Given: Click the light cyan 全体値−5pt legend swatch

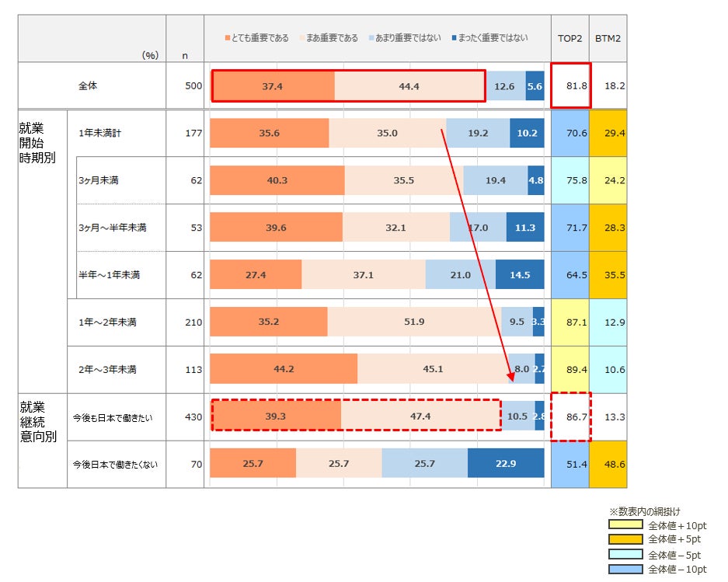Looking at the screenshot, I should (625, 554).
